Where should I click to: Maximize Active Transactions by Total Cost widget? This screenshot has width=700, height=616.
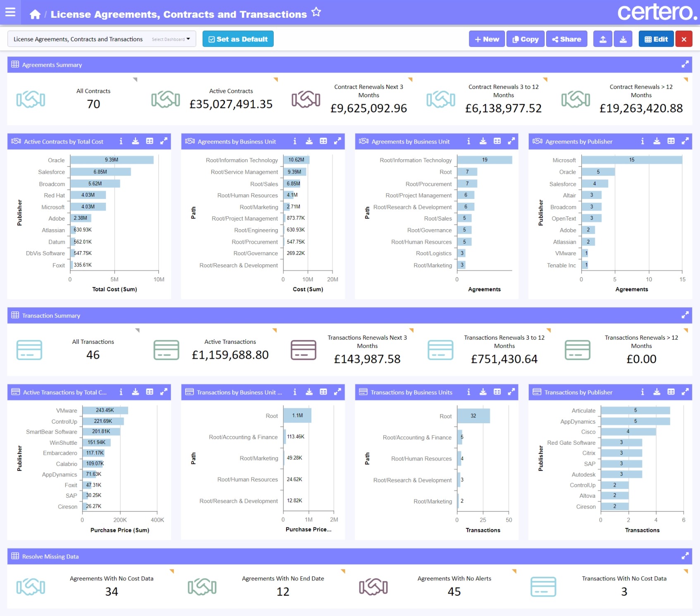click(164, 392)
